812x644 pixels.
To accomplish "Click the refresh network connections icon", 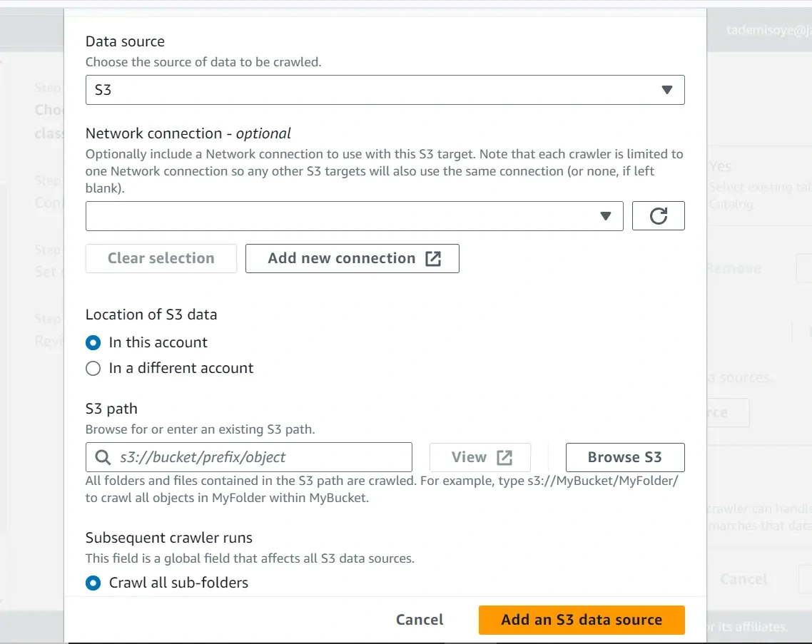I will (658, 216).
